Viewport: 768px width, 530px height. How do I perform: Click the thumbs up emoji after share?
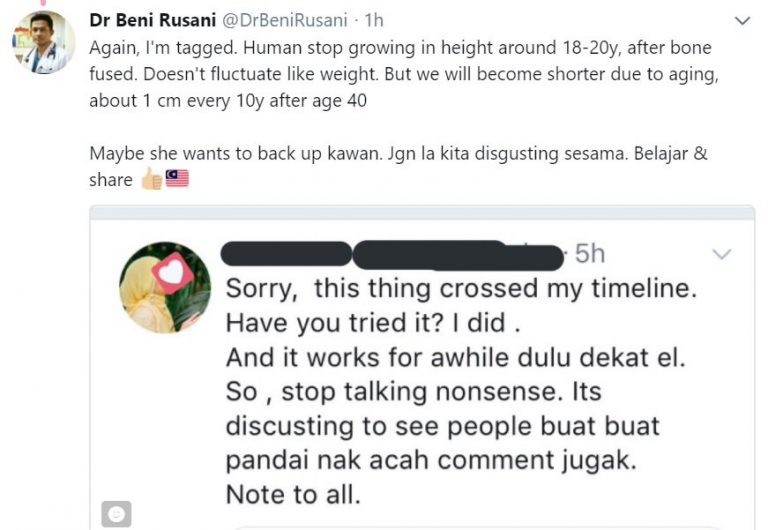coord(151,179)
